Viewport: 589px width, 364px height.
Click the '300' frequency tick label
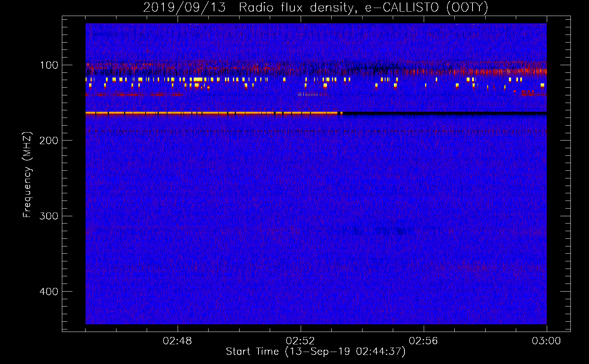(49, 216)
